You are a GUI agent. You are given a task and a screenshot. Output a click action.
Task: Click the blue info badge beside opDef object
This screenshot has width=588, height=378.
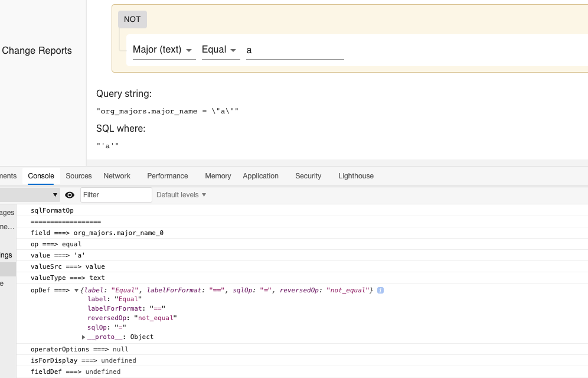coord(380,290)
